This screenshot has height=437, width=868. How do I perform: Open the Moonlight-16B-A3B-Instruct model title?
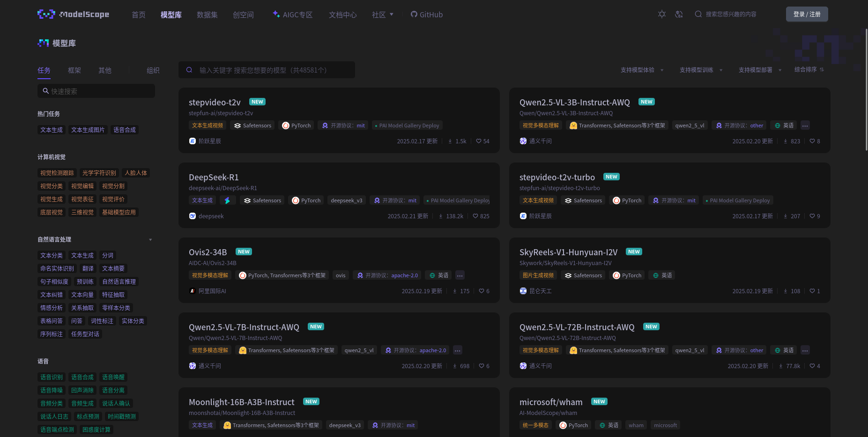click(242, 402)
